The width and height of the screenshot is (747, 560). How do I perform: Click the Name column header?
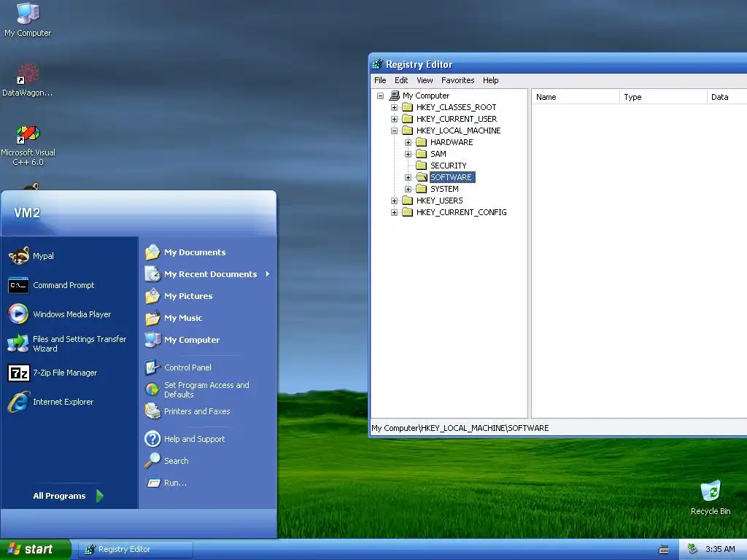pos(576,97)
